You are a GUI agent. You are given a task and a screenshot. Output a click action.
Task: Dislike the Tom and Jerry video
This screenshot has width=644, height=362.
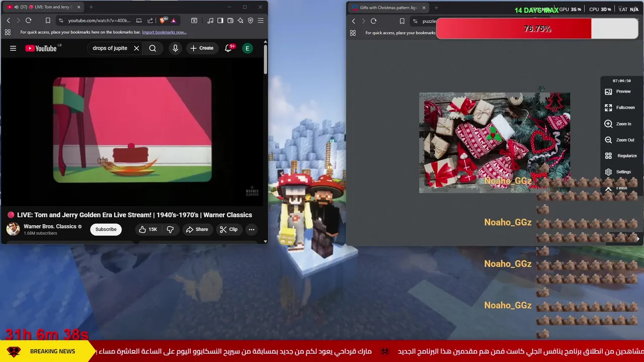170,229
